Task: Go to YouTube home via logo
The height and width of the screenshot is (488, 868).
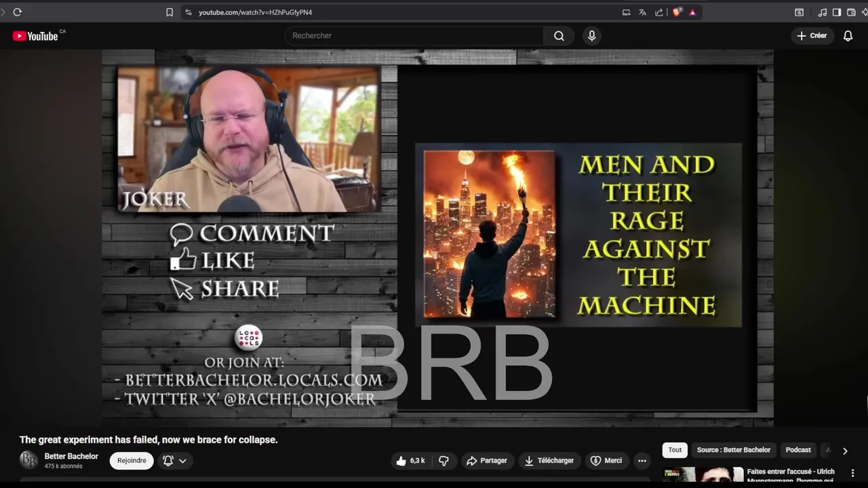Action: pos(35,36)
